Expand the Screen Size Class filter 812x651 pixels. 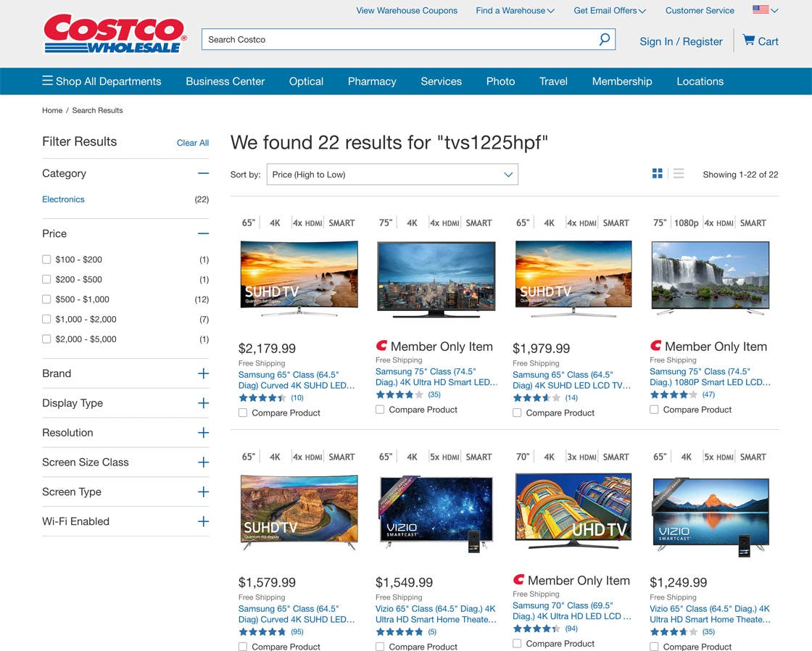203,463
